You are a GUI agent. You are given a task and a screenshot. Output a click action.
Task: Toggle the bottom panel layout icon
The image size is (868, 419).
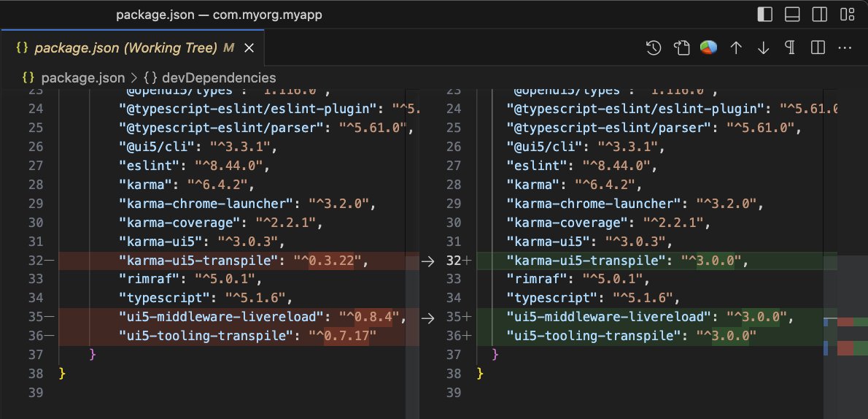pyautogui.click(x=792, y=15)
